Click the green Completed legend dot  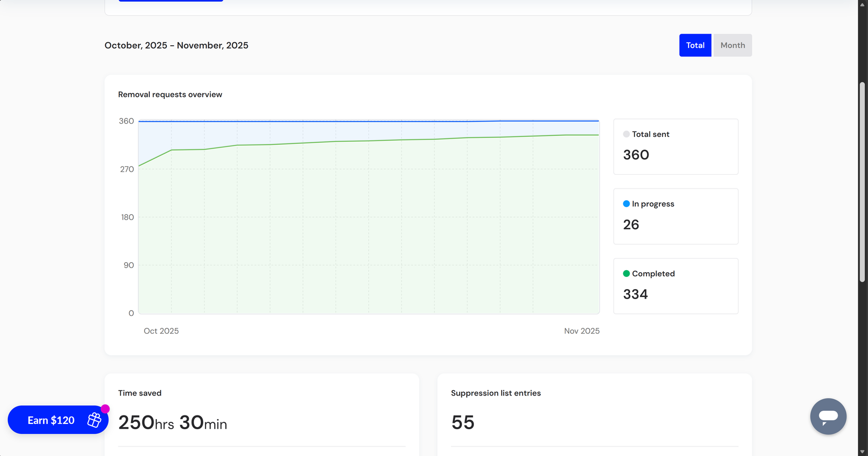pyautogui.click(x=626, y=273)
